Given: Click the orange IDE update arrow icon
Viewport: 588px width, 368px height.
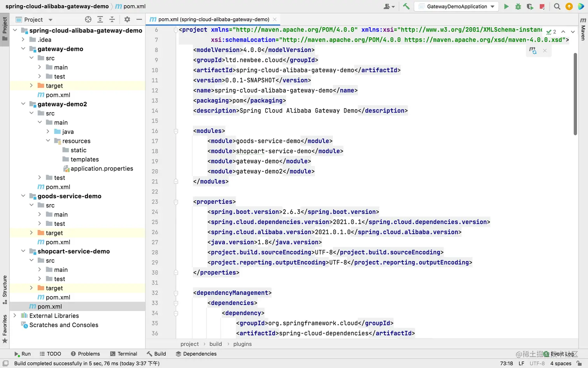Looking at the screenshot, I should (x=569, y=6).
